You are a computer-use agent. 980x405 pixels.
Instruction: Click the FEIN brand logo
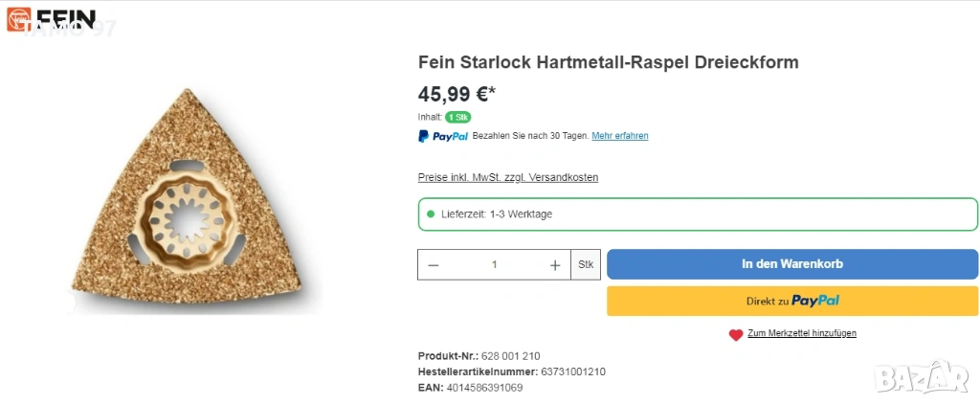coord(52,21)
